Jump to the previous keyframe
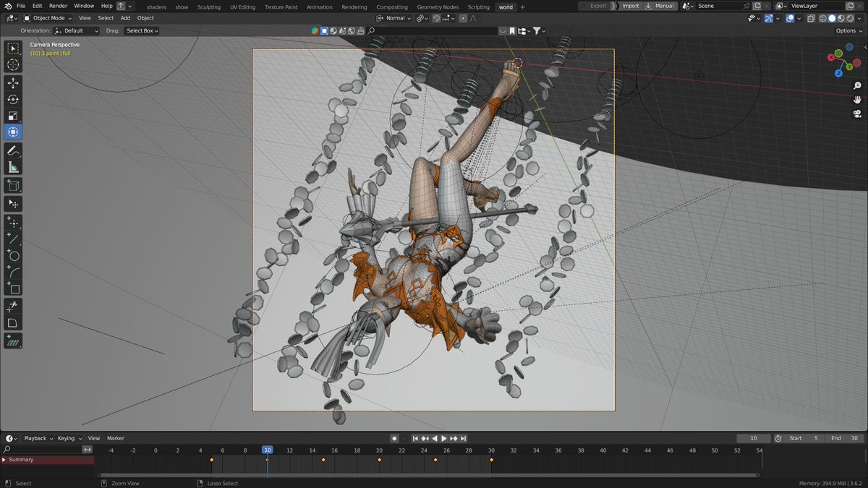This screenshot has width=868, height=488. pos(425,438)
